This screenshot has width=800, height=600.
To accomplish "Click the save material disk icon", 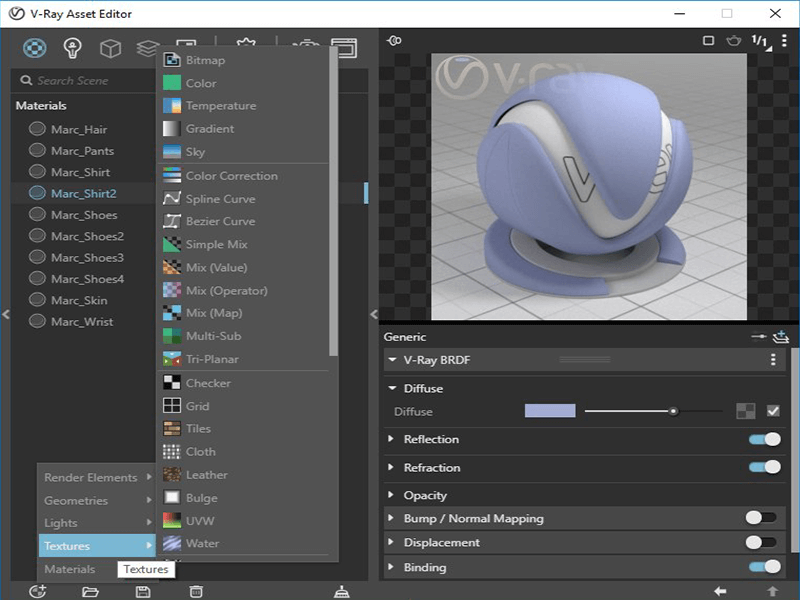I will pos(143,591).
